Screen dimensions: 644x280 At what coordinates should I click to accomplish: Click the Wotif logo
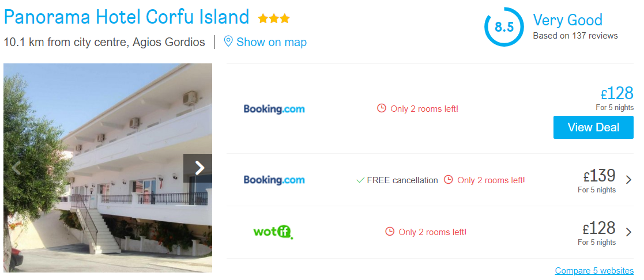(x=273, y=232)
